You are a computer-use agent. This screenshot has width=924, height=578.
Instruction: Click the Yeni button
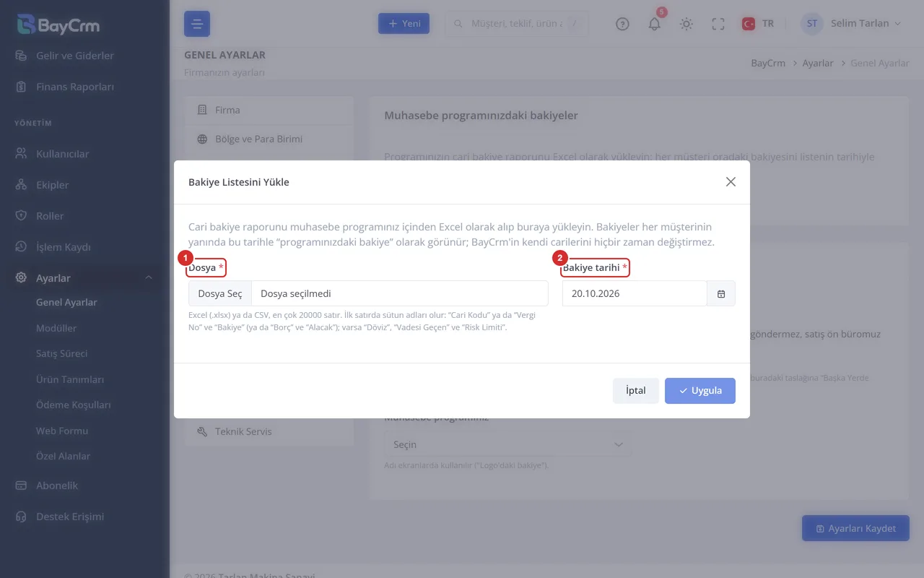[x=404, y=24]
